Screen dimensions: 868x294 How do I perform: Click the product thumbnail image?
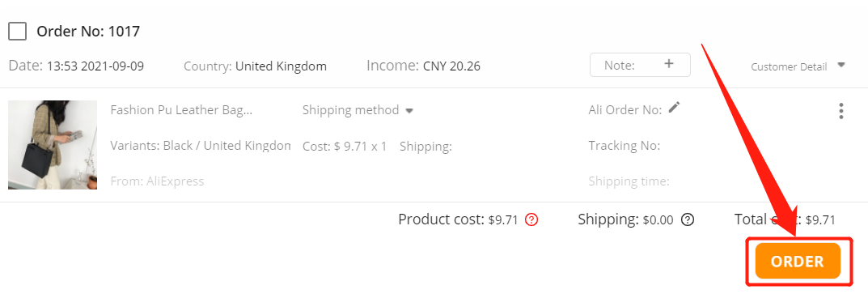coord(53,145)
